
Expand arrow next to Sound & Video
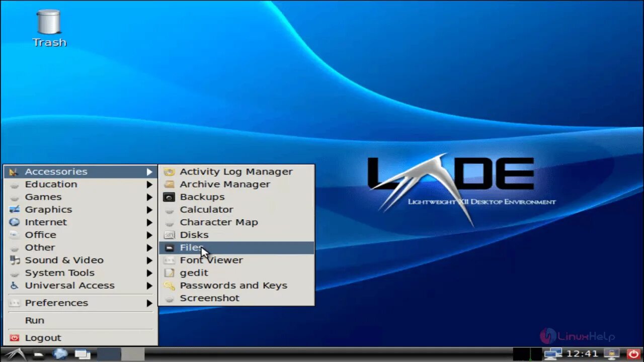[149, 260]
